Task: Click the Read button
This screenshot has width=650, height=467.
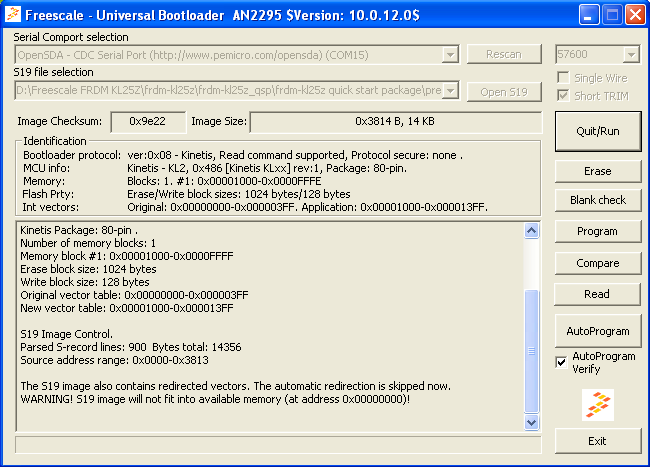Action: pyautogui.click(x=598, y=294)
